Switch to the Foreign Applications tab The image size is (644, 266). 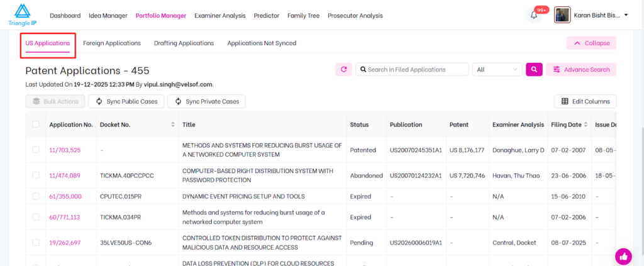click(x=112, y=43)
